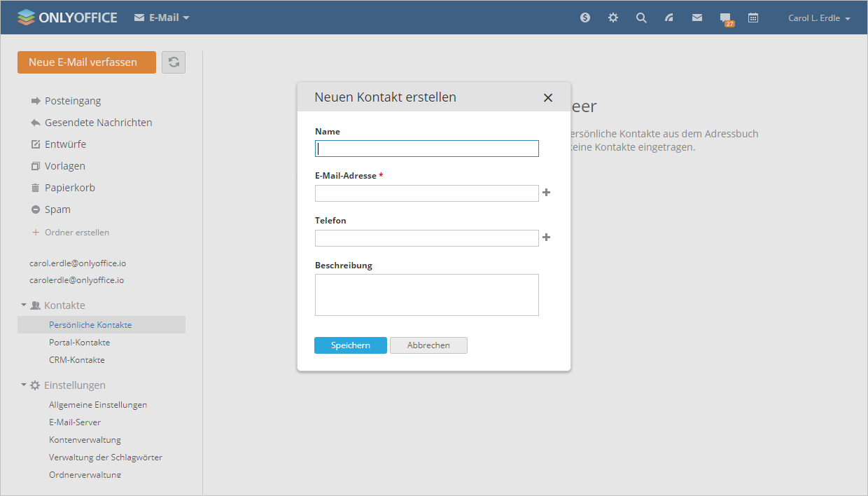Open the mail envelope icon in header
Viewport: 868px width, 496px height.
(697, 18)
